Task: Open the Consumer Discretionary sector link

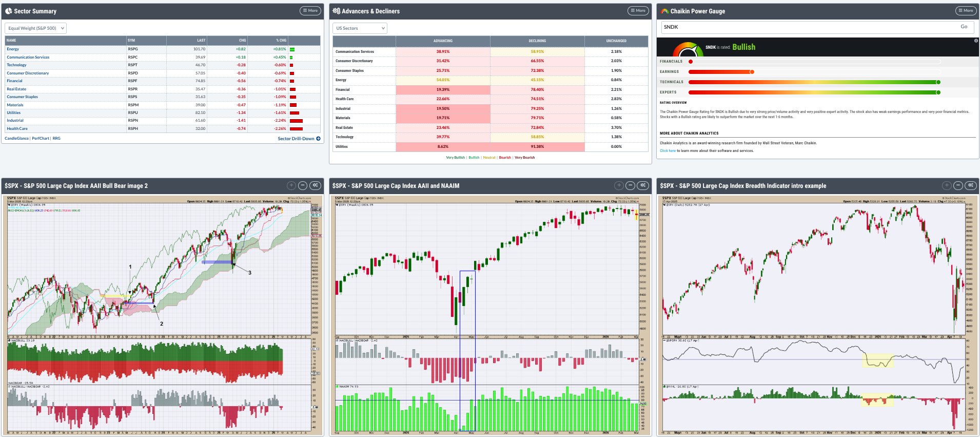Action: point(28,73)
